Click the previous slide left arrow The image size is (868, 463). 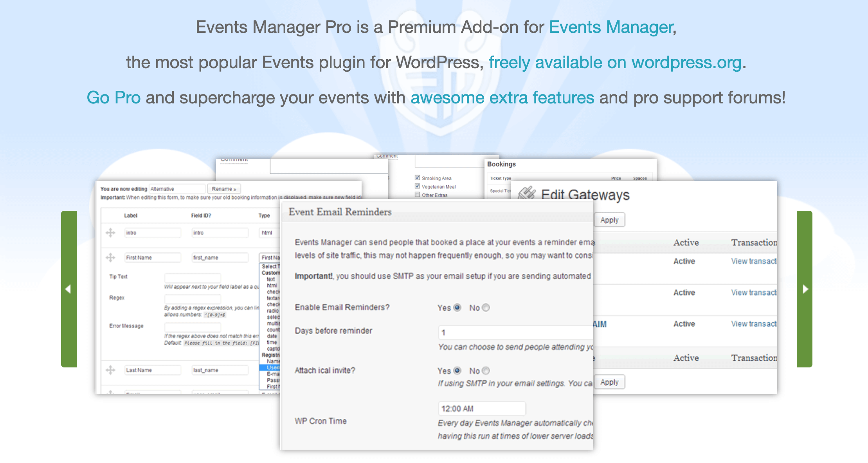[x=68, y=289]
